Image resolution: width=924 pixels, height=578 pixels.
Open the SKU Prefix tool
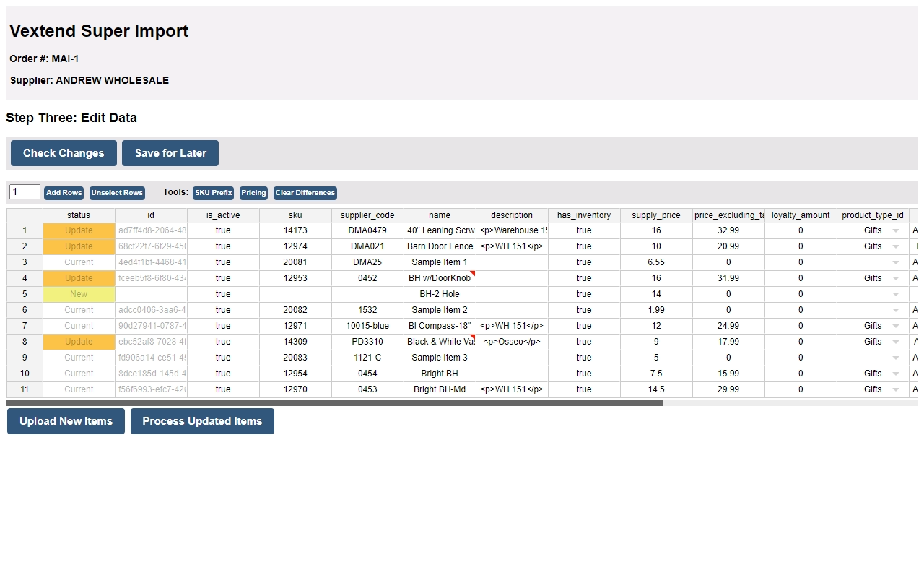213,192
